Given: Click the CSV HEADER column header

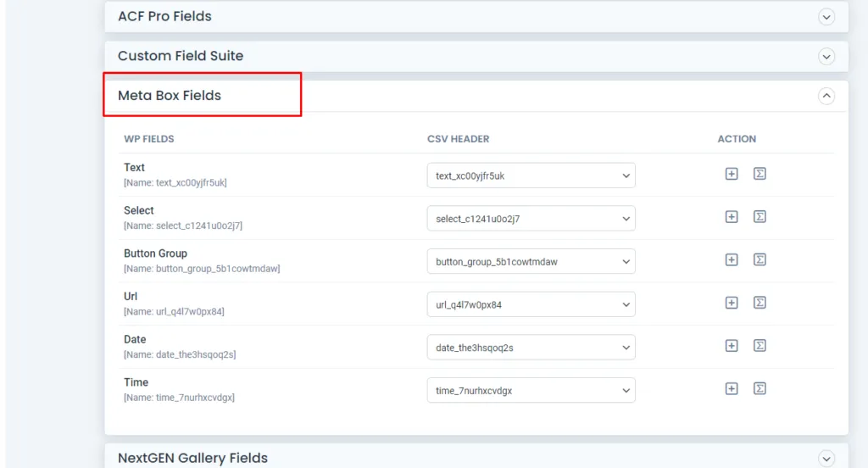Looking at the screenshot, I should (x=458, y=139).
